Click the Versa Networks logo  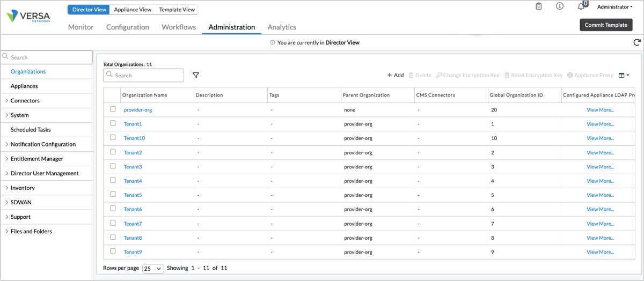tap(28, 16)
